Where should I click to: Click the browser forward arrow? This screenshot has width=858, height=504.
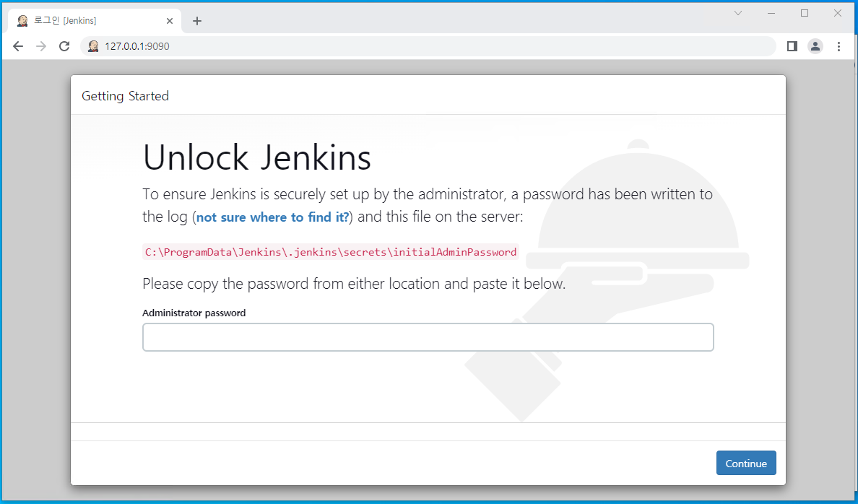pos(41,46)
